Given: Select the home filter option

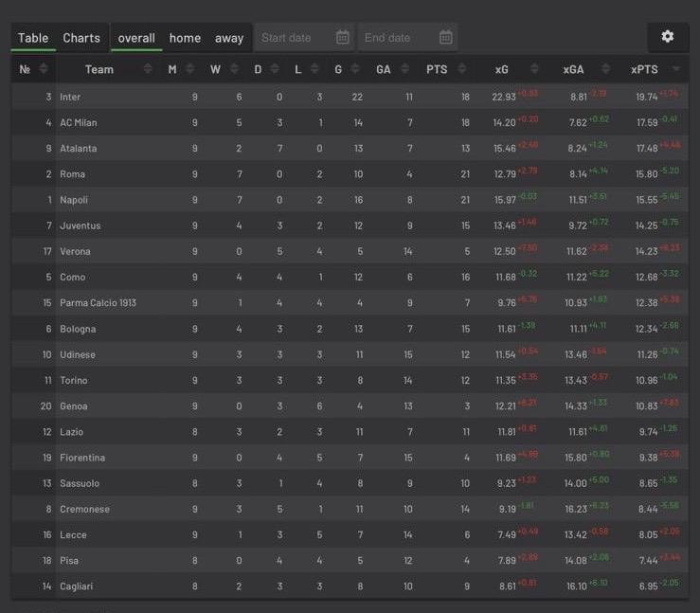Looking at the screenshot, I should pos(185,38).
